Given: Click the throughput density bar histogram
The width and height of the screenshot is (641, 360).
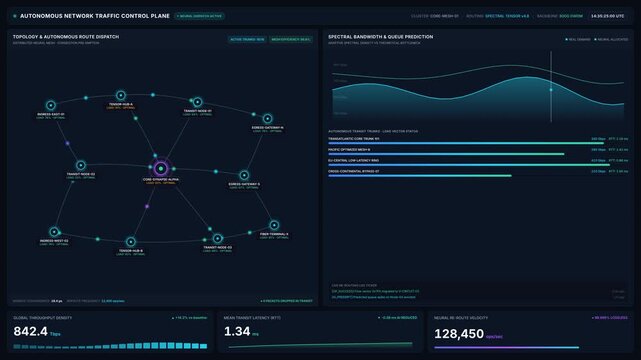Looking at the screenshot, I should (x=110, y=346).
